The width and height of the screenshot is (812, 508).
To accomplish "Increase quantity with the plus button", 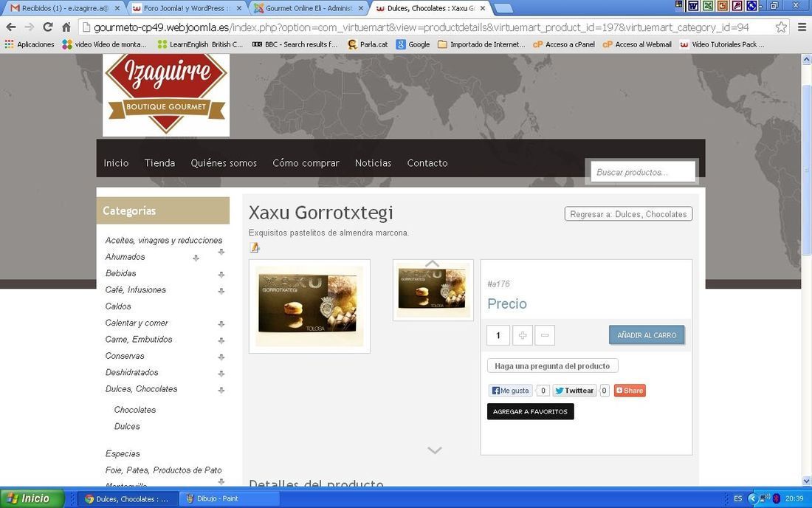I will pyautogui.click(x=523, y=335).
